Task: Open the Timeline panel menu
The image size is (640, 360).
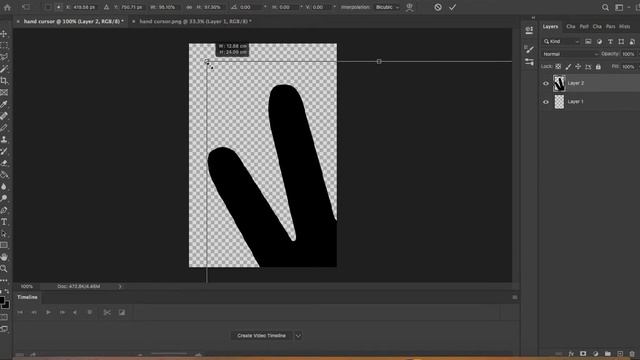Action: (x=515, y=298)
